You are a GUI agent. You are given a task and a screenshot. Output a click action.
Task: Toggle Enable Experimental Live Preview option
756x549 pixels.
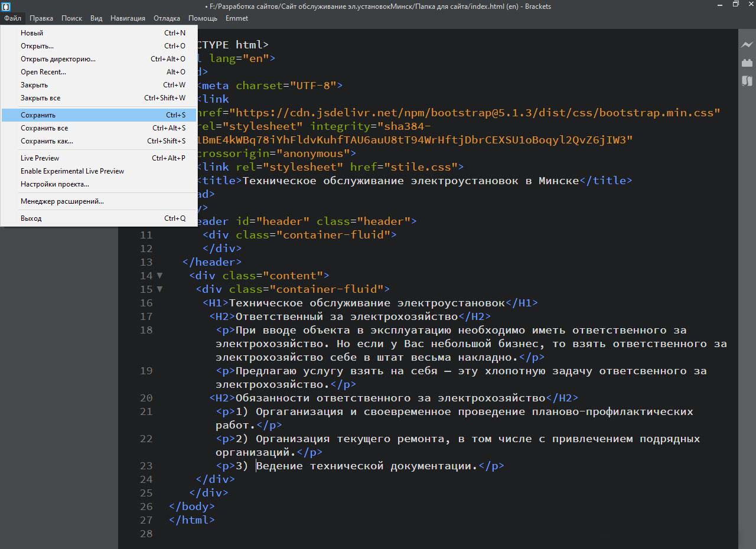(72, 171)
